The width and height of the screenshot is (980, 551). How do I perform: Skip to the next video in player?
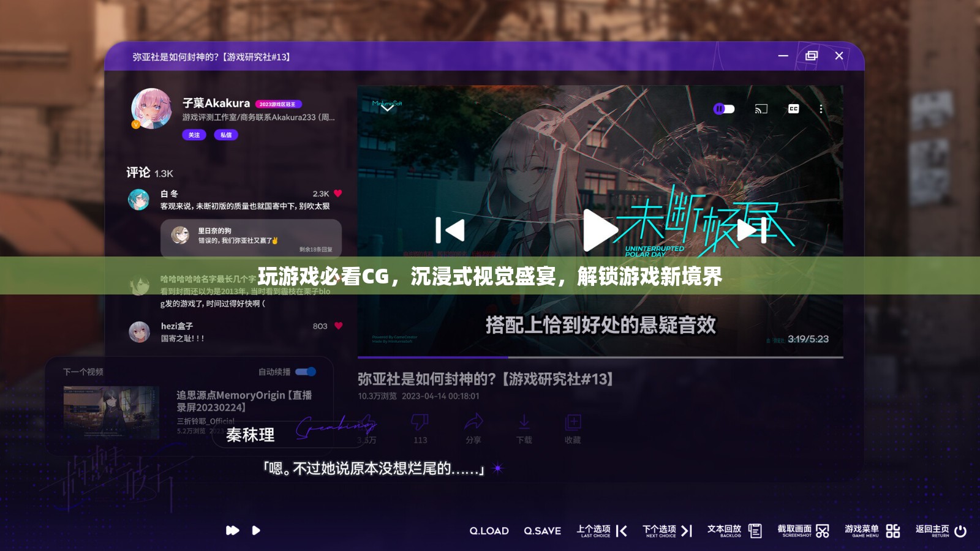(x=752, y=230)
